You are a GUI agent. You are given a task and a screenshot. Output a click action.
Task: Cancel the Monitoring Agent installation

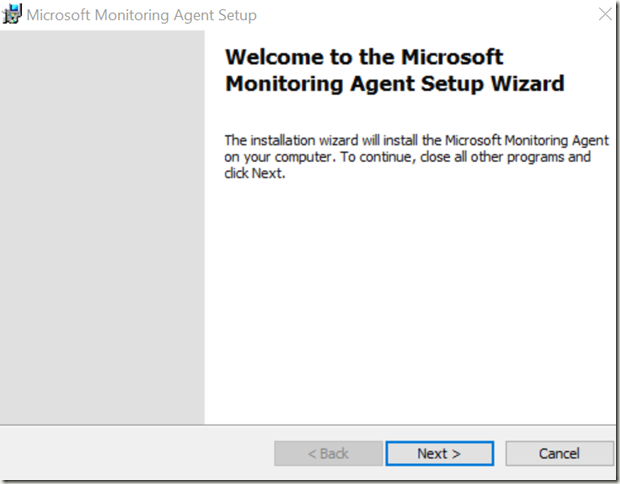pyautogui.click(x=559, y=453)
